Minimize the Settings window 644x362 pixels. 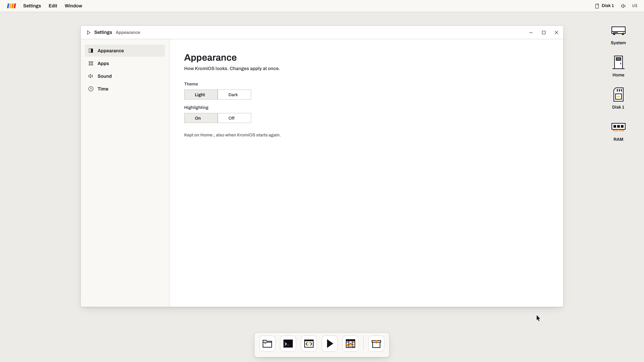tap(531, 33)
